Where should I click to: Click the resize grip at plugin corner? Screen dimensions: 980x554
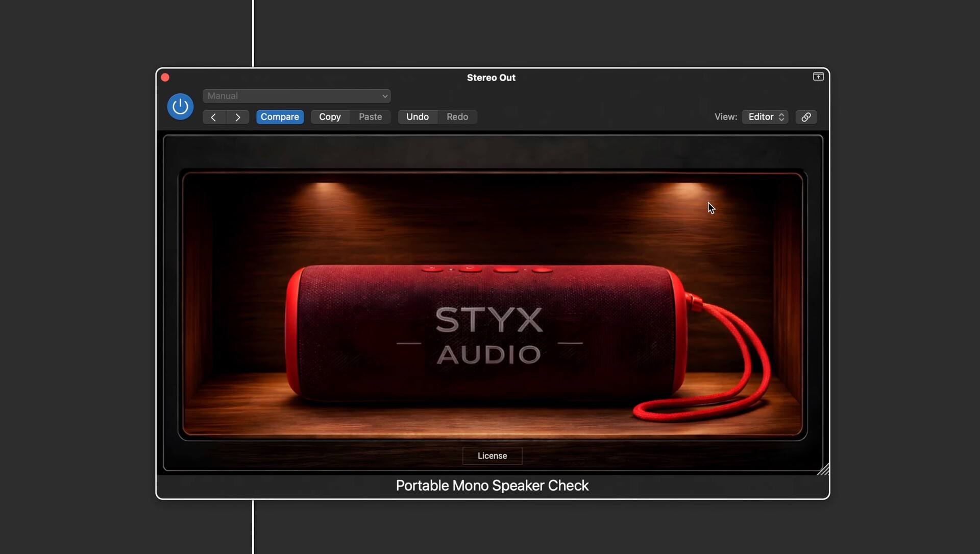coord(823,470)
